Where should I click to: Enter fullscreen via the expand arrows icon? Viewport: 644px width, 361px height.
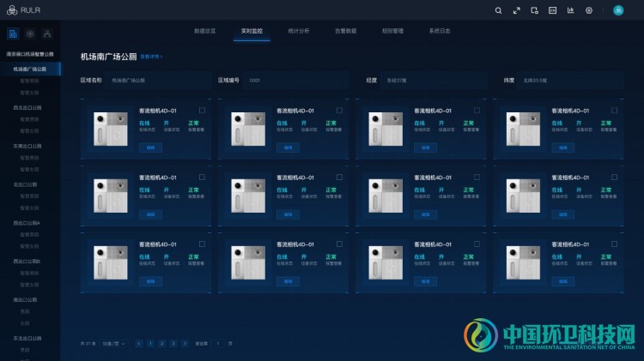coord(516,10)
